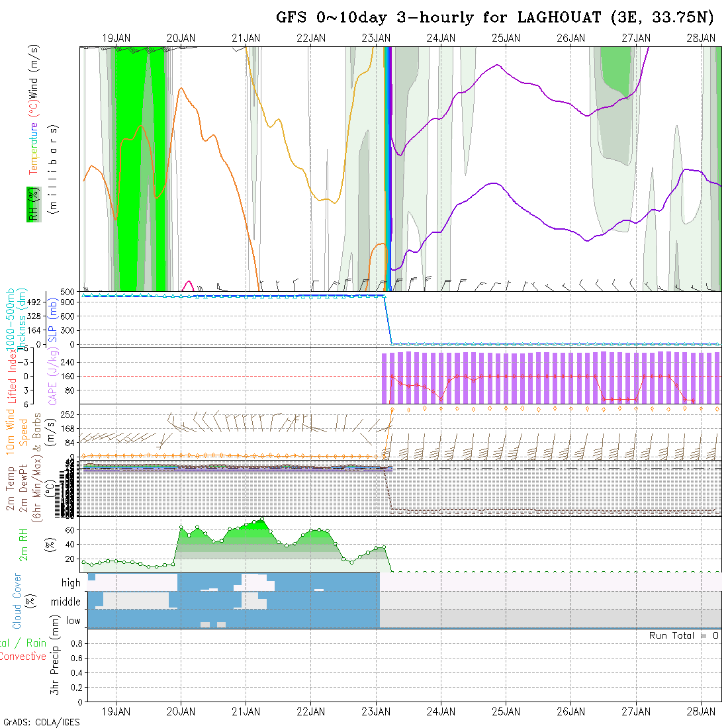Click the blue SLP (mb) axis label
728x728 pixels.
(53, 321)
